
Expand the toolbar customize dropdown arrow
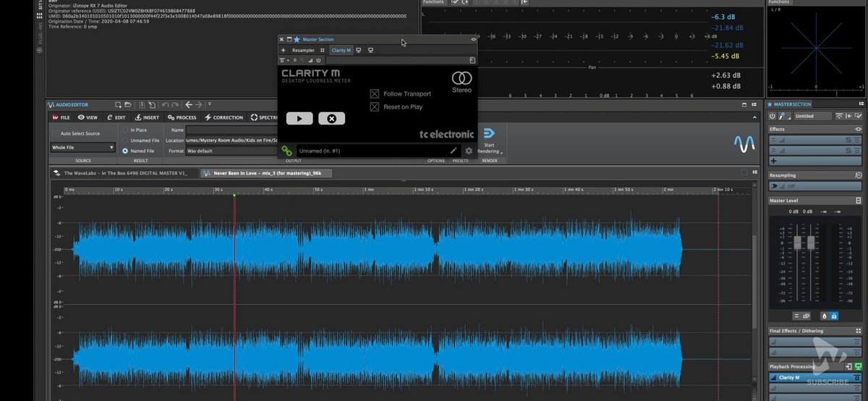[x=210, y=105]
